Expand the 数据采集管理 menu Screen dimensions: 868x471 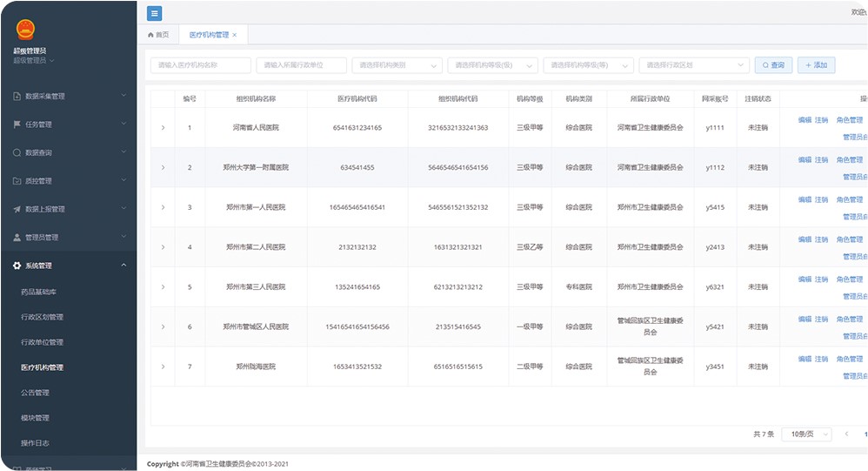(x=124, y=95)
